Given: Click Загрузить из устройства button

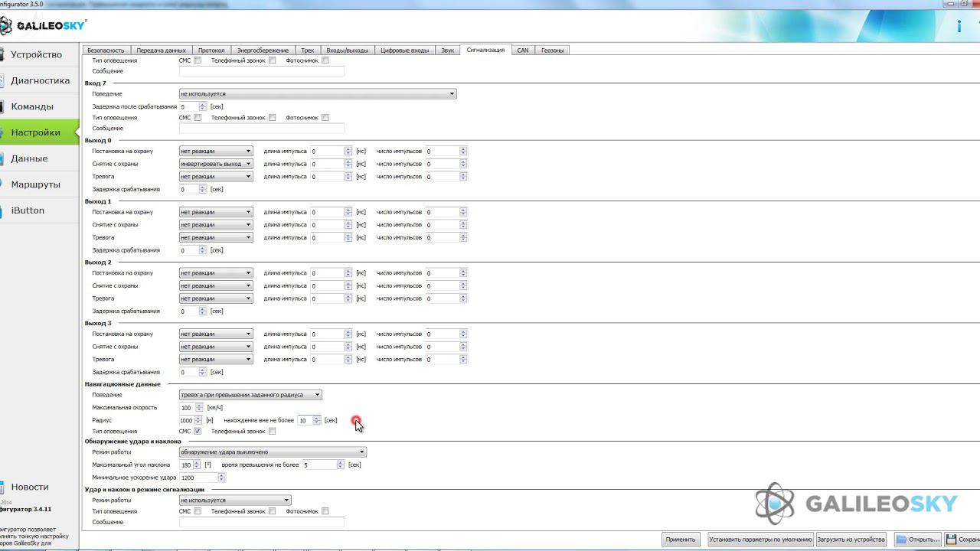Looking at the screenshot, I should point(851,540).
